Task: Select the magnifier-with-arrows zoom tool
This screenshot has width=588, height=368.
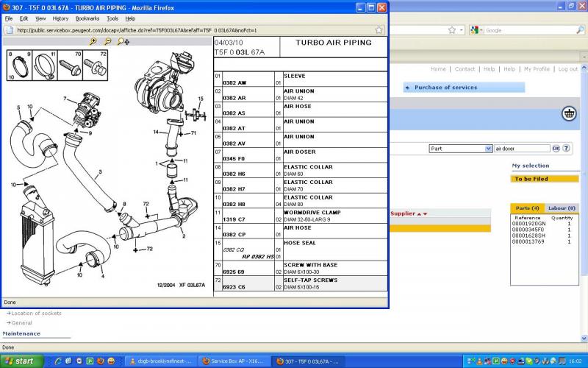Action: pyautogui.click(x=123, y=42)
